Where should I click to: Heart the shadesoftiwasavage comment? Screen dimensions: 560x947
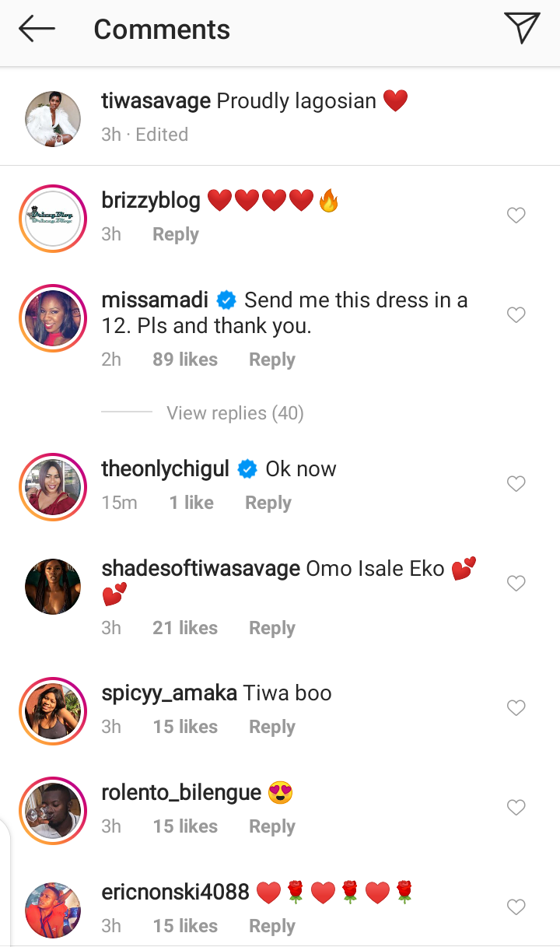[x=516, y=584]
